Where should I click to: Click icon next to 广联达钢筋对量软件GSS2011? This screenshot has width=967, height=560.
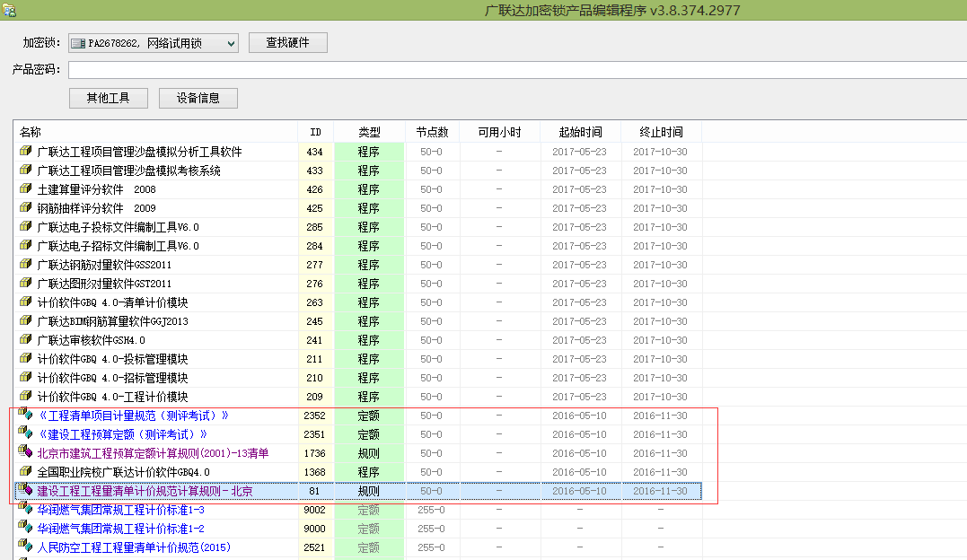(x=25, y=264)
